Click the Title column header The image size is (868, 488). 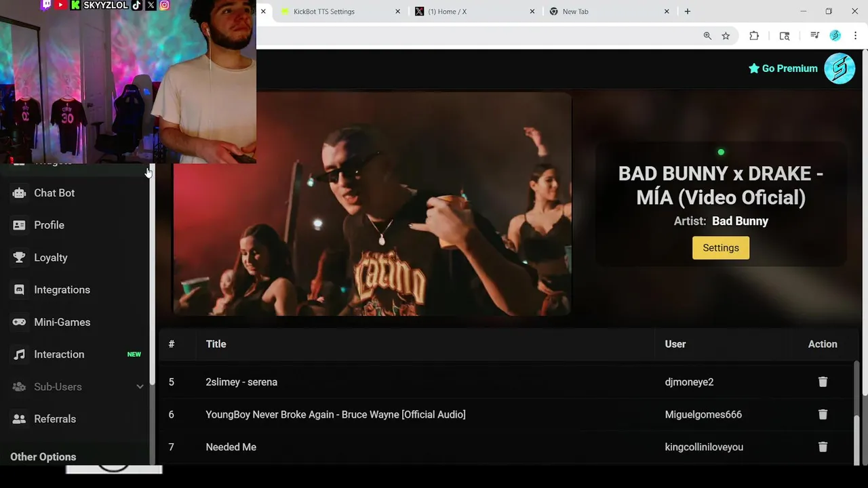216,344
